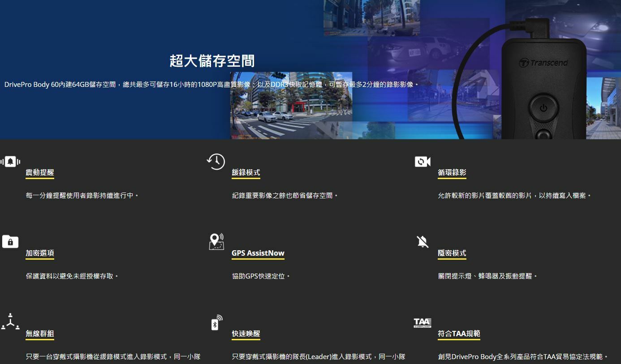Click the quick wake Bluetooth device icon
Viewport: 621px width, 364px height.
click(x=216, y=322)
